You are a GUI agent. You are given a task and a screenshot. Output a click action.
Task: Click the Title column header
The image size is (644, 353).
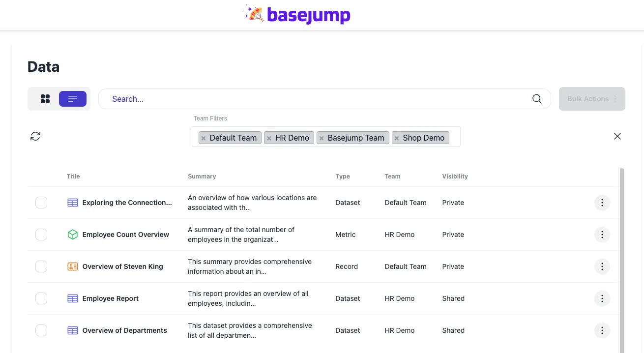coord(73,176)
